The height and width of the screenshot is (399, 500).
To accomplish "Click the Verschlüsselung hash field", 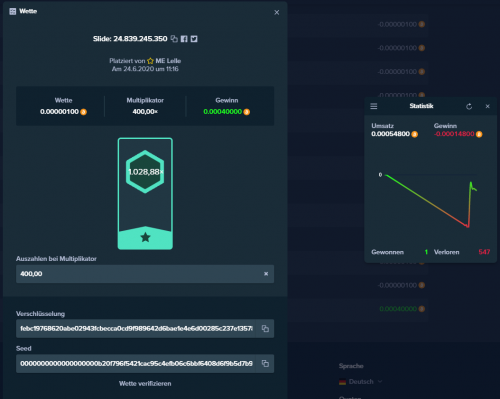I will (x=136, y=329).
